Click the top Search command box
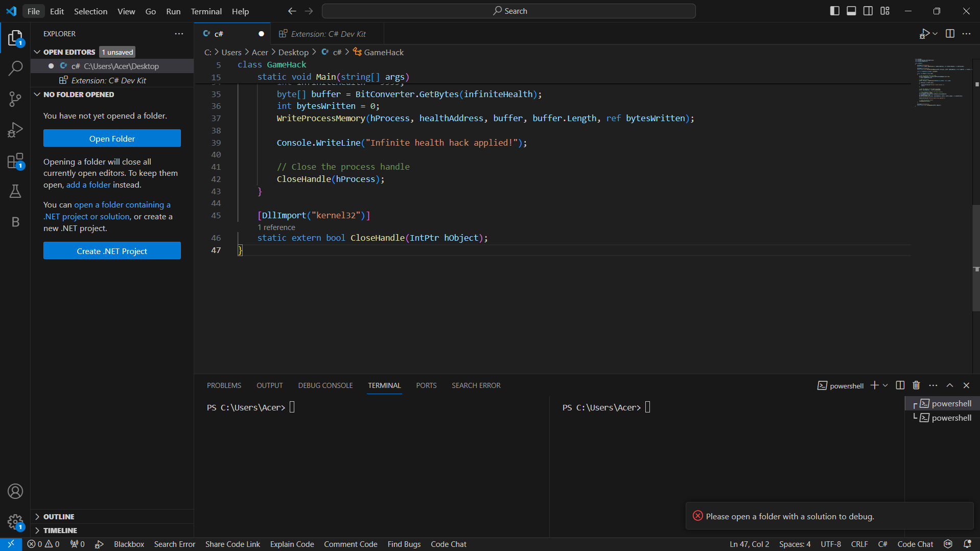This screenshot has height=551, width=980. [509, 11]
